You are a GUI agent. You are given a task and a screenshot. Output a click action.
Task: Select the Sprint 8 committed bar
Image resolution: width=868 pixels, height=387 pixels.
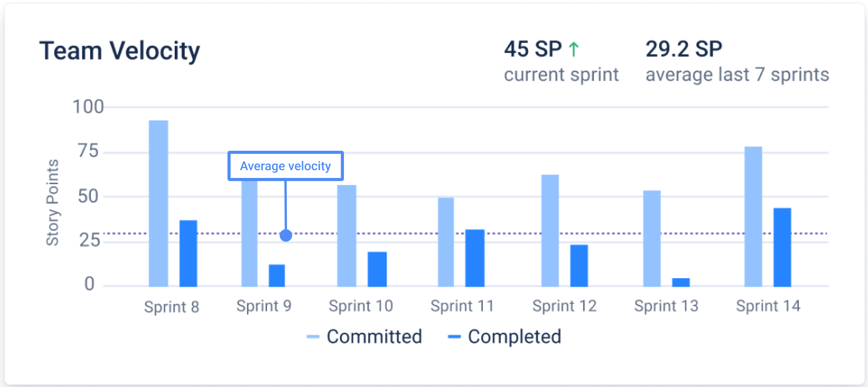click(x=158, y=203)
